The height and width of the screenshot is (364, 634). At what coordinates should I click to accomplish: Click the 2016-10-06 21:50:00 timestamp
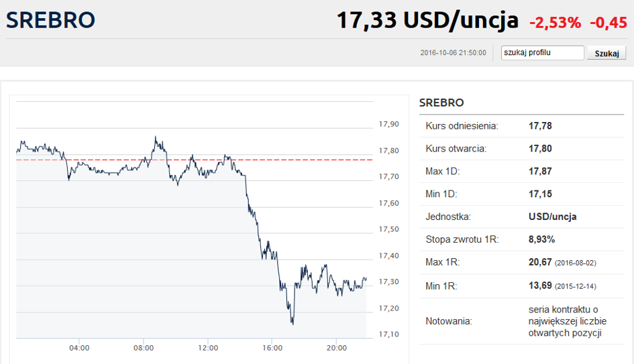[454, 52]
